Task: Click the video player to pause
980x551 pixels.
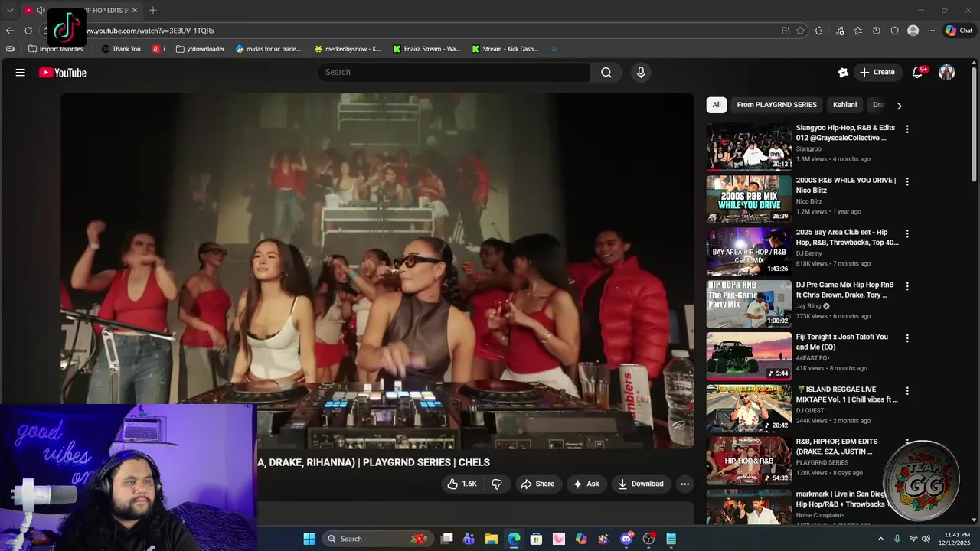Action: pyautogui.click(x=377, y=270)
